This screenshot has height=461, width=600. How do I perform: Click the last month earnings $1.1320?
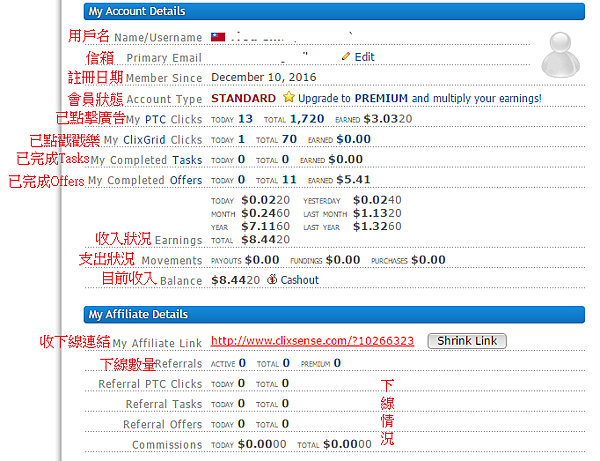pos(377,213)
